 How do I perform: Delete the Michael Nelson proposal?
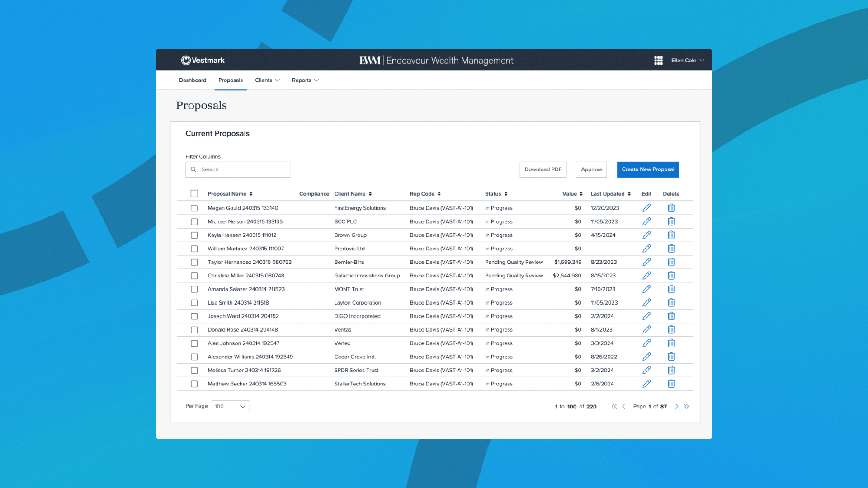tap(671, 221)
